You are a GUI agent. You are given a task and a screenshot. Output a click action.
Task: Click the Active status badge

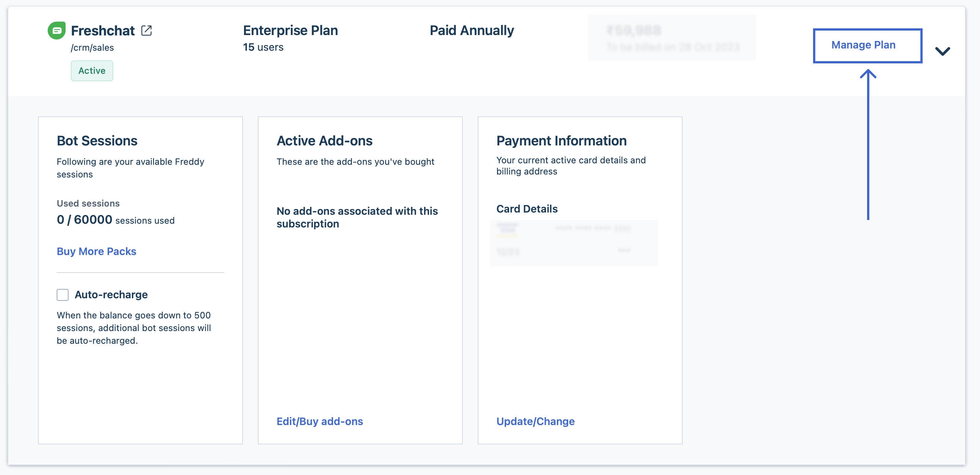(92, 71)
